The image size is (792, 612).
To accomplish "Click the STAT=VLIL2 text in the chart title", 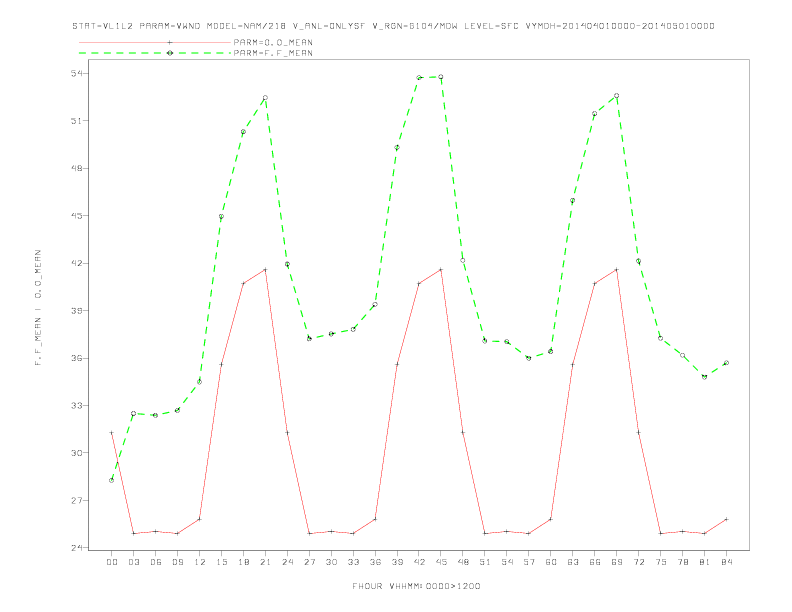I will (x=103, y=26).
